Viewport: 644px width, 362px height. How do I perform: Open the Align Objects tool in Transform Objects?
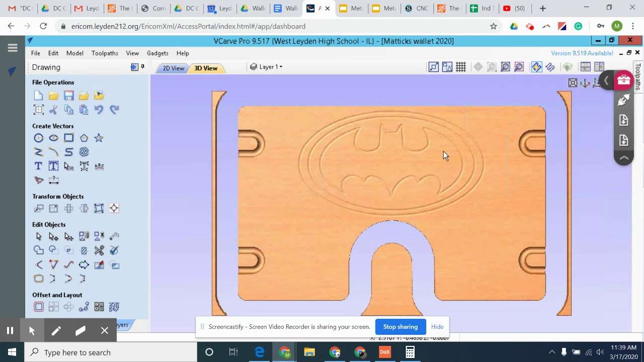[114, 208]
